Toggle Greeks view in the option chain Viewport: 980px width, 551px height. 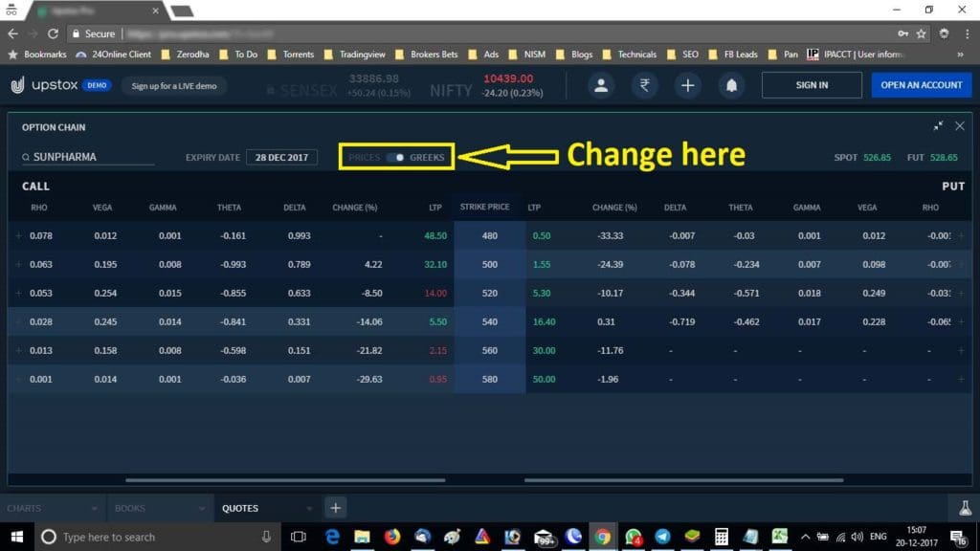[x=429, y=156]
